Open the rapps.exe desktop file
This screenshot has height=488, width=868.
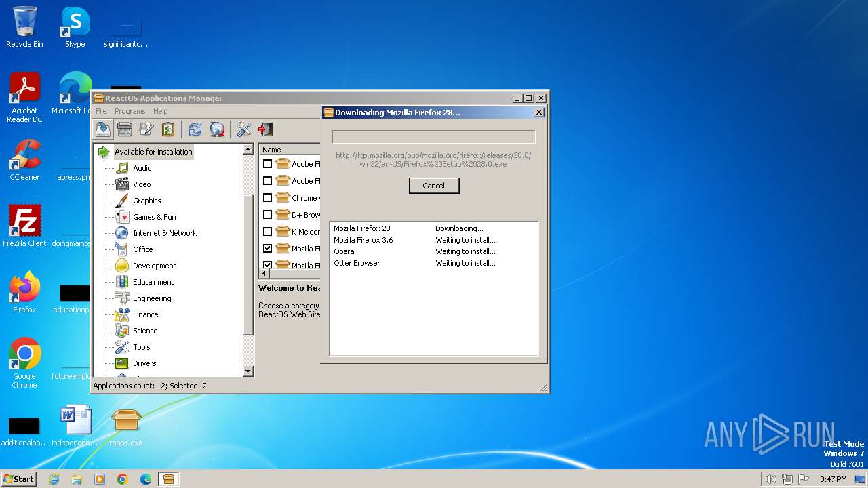click(126, 427)
